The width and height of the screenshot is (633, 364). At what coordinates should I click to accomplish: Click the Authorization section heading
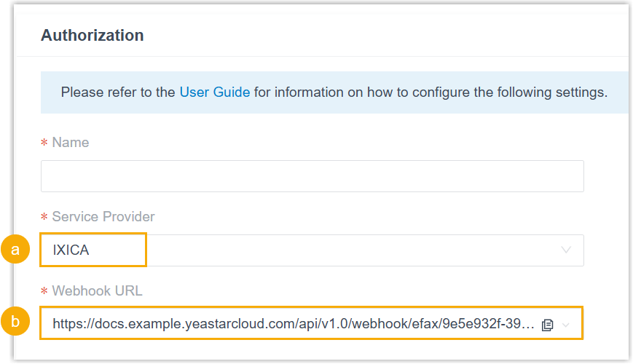[x=92, y=35]
